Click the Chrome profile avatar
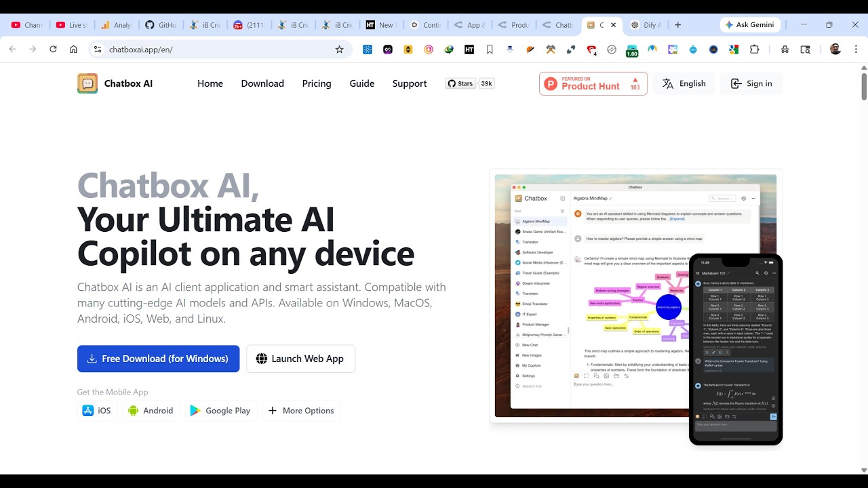868x488 pixels. (x=835, y=49)
